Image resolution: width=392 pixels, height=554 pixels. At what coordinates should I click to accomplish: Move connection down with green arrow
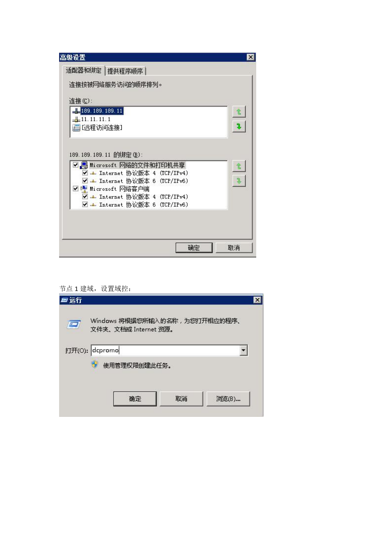[x=239, y=126]
